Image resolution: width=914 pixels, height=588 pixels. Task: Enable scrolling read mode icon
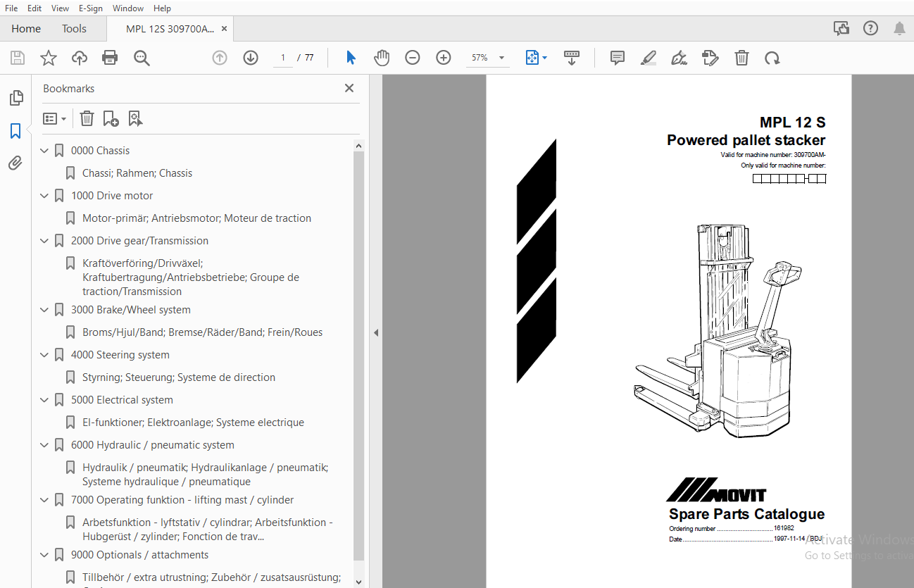(572, 58)
